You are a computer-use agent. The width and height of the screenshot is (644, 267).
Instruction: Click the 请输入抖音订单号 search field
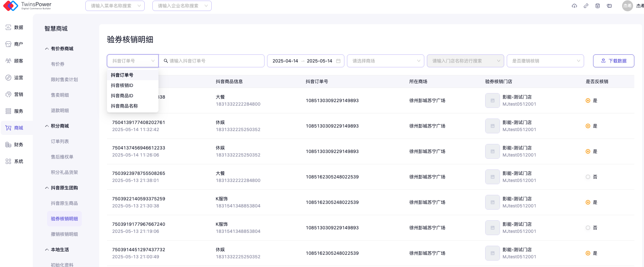coord(213,61)
